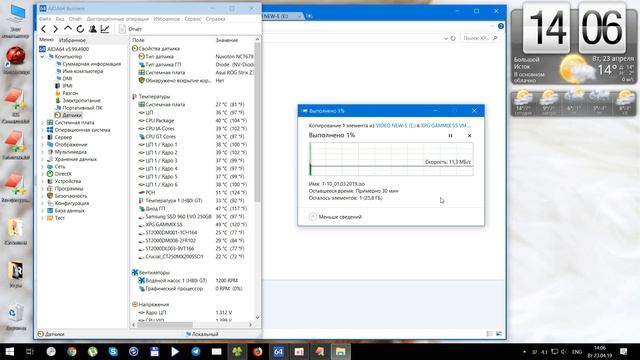The image size is (640, 360).
Task: Pause the file copy operation
Action: 450,136
